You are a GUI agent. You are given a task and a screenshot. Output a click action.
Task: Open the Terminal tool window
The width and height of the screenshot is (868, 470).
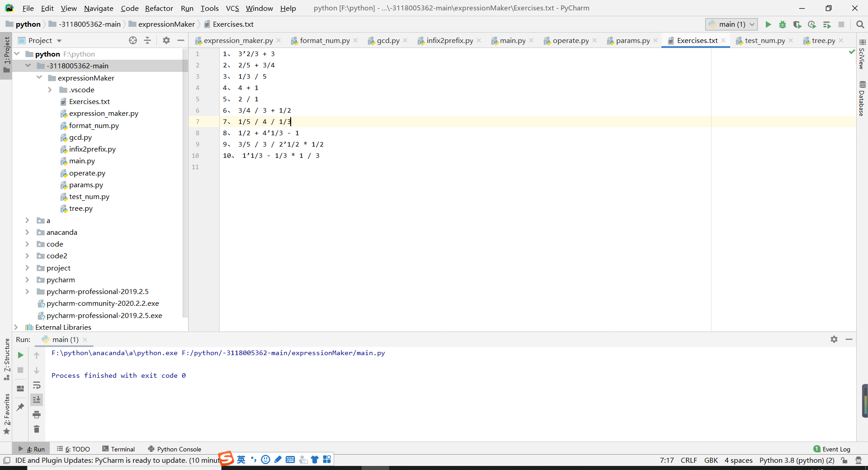click(x=118, y=449)
